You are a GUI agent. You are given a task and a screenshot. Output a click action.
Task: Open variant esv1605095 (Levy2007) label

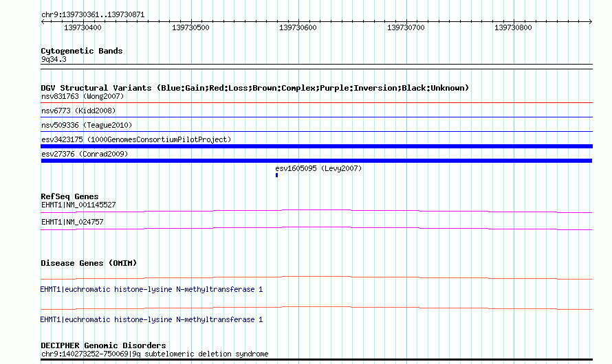[318, 168]
